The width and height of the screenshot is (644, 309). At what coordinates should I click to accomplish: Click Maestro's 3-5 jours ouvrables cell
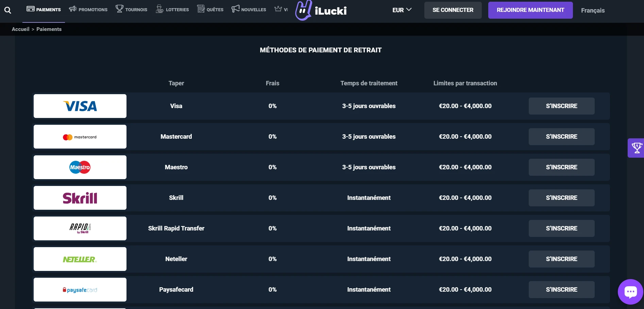coord(369,167)
